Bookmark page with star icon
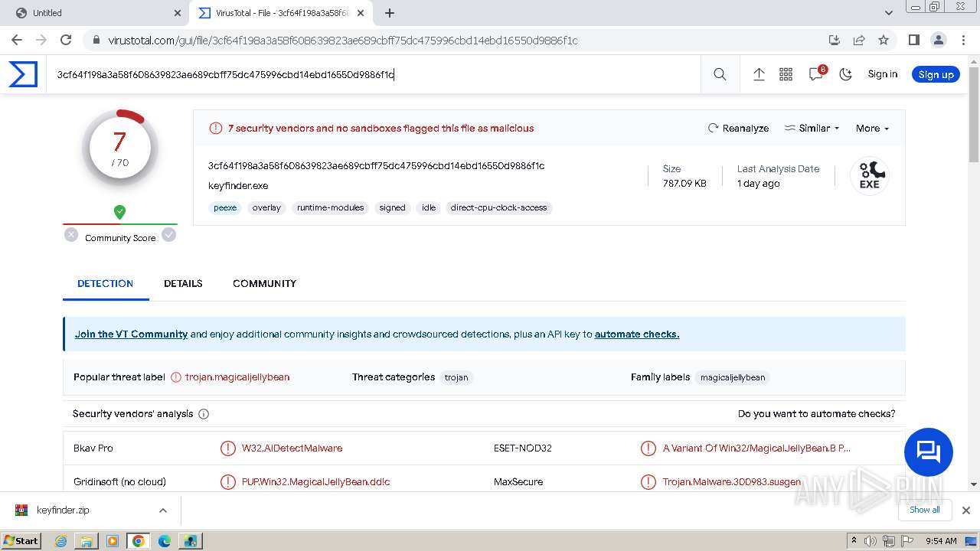 (884, 40)
